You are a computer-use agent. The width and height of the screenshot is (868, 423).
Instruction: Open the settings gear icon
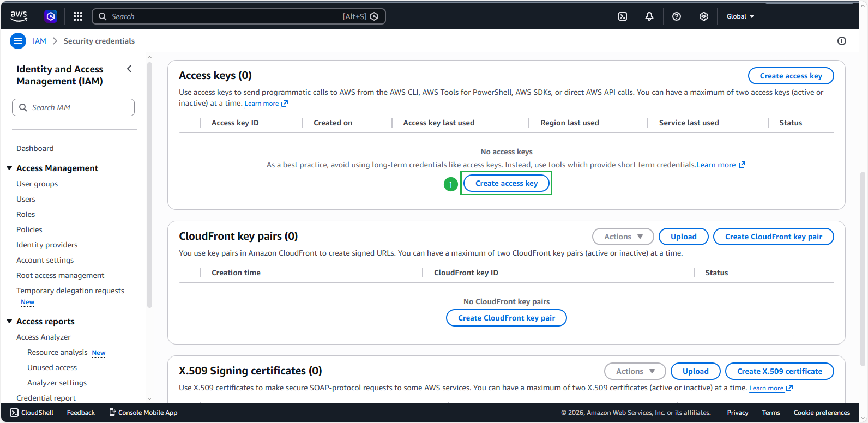(x=704, y=16)
